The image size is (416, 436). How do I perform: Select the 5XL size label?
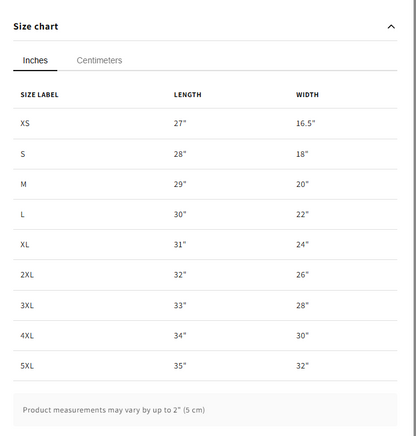coord(27,366)
